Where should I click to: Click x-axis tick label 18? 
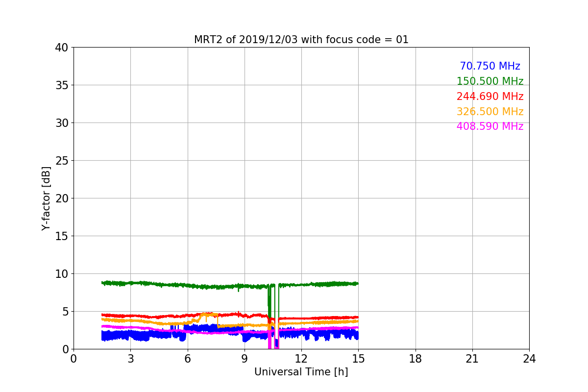tap(416, 359)
